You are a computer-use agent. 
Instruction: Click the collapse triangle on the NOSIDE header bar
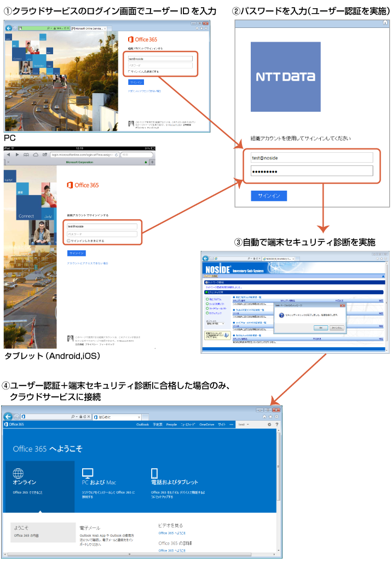[x=383, y=276]
